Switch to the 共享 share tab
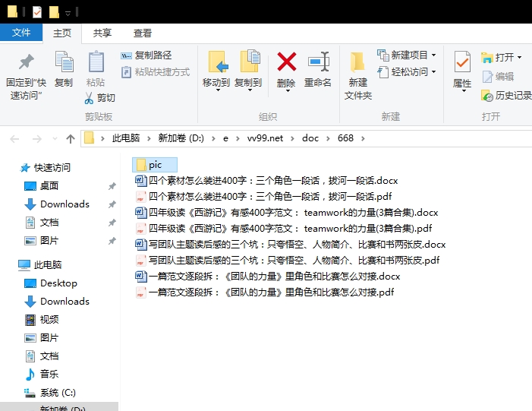 [102, 33]
